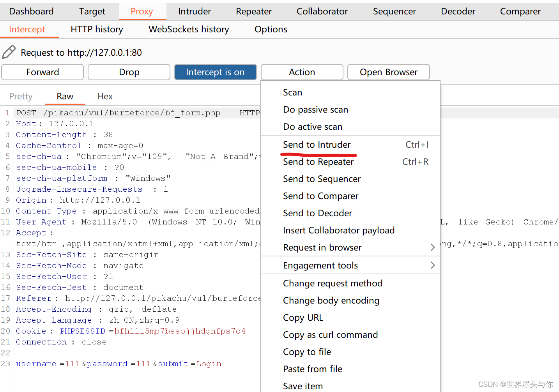Toggle the Intercept is on button

pos(215,72)
